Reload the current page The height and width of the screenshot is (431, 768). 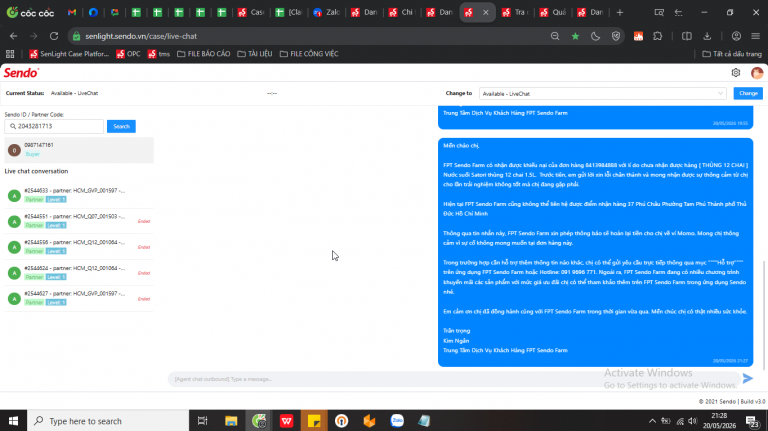click(x=54, y=36)
